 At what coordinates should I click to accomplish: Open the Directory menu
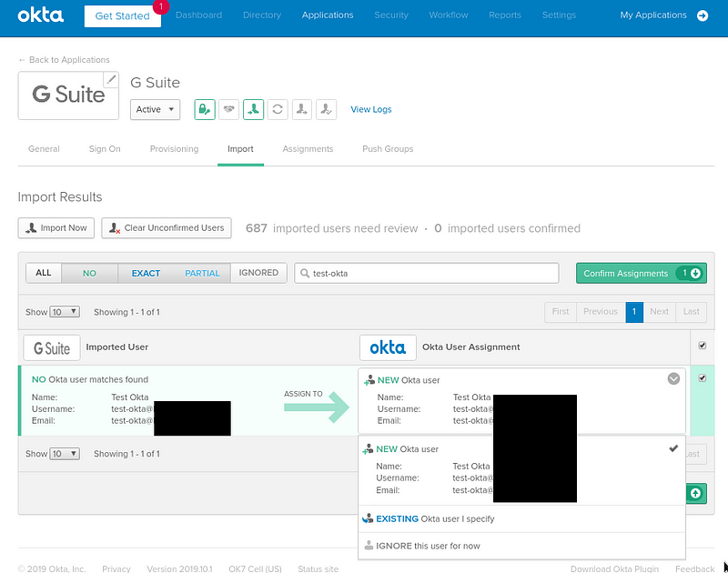[262, 15]
